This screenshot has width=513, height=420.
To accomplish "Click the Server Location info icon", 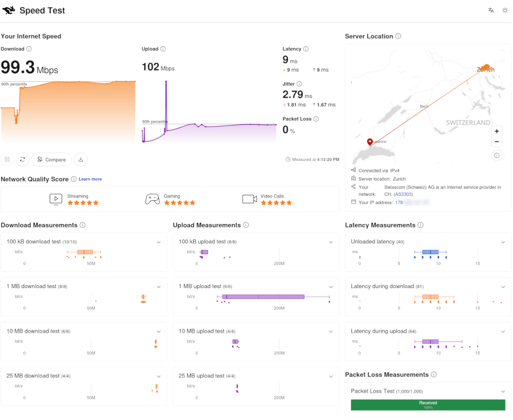I will (x=398, y=37).
